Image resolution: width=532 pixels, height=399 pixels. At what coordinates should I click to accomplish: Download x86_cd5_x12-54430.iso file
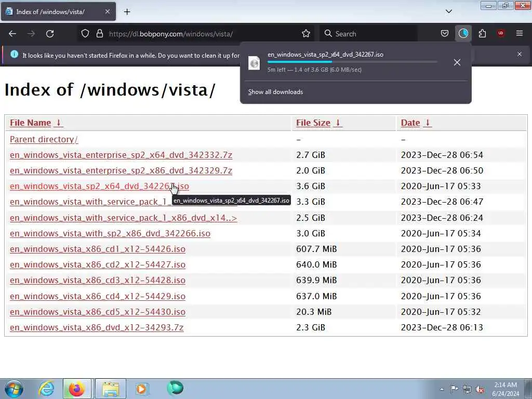point(98,312)
